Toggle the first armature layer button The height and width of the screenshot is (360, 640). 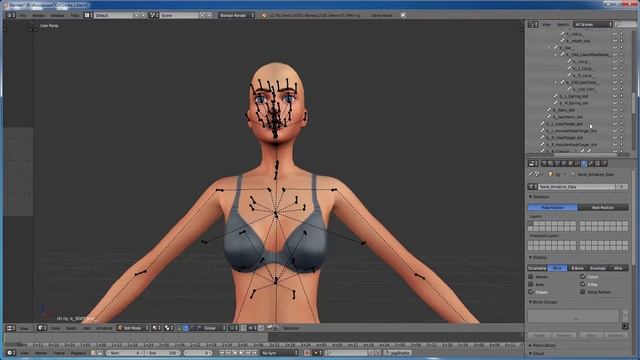(531, 224)
